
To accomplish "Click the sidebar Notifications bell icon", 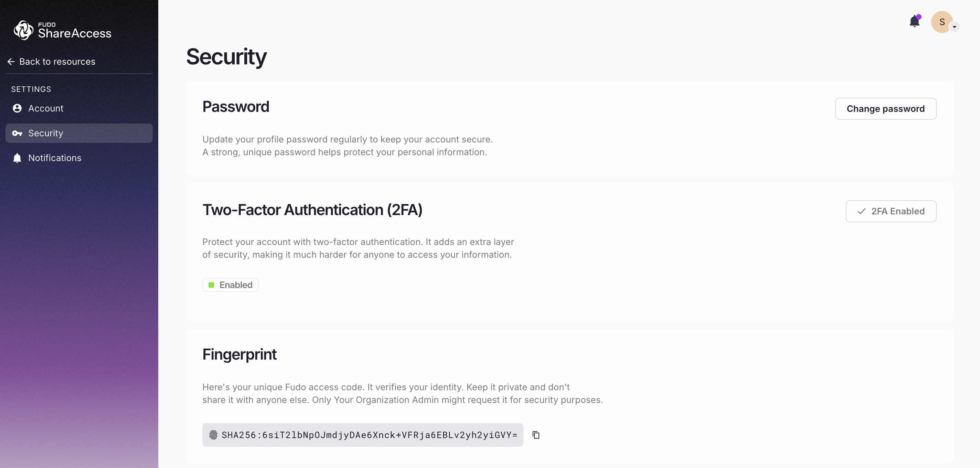I will tap(17, 158).
